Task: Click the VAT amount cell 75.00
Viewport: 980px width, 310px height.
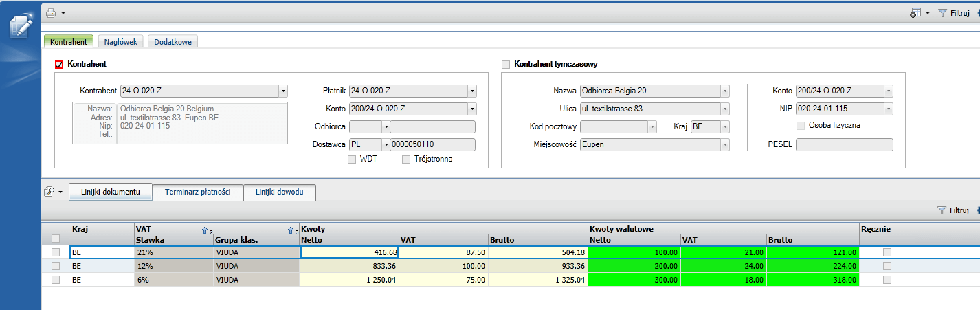Action: pos(444,280)
